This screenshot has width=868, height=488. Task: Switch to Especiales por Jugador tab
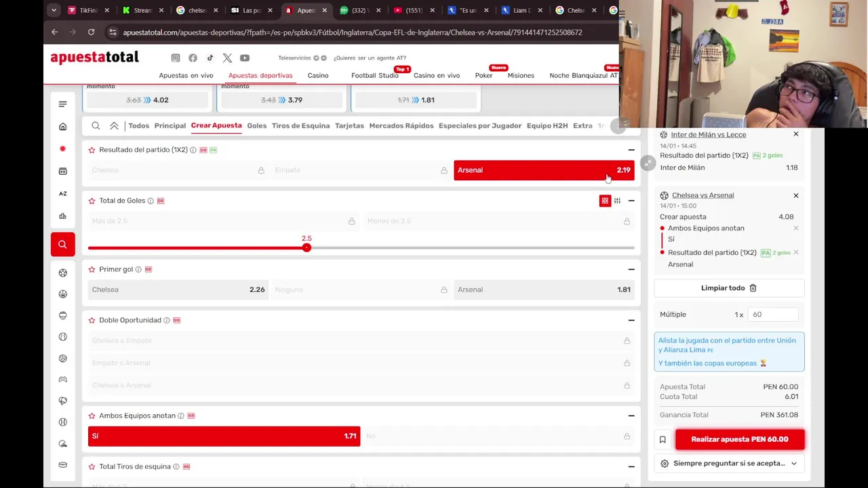pyautogui.click(x=480, y=125)
